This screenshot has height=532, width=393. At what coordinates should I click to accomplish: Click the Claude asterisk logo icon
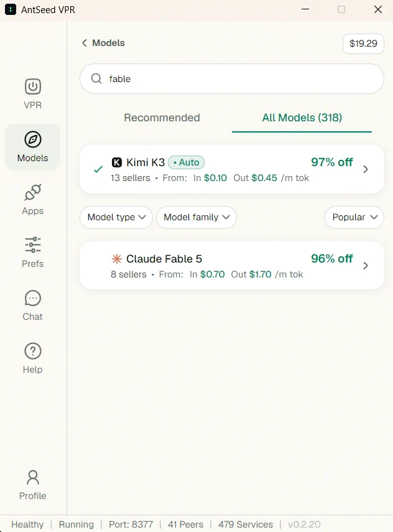click(x=117, y=259)
